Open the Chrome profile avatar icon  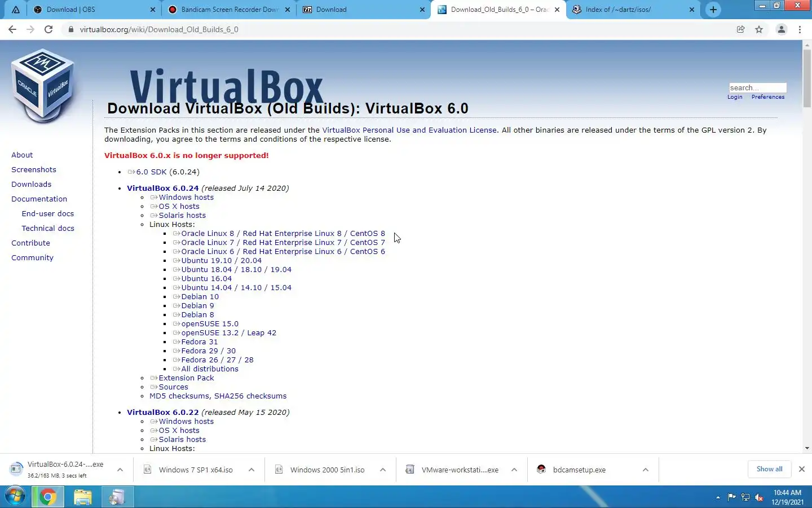point(782,29)
